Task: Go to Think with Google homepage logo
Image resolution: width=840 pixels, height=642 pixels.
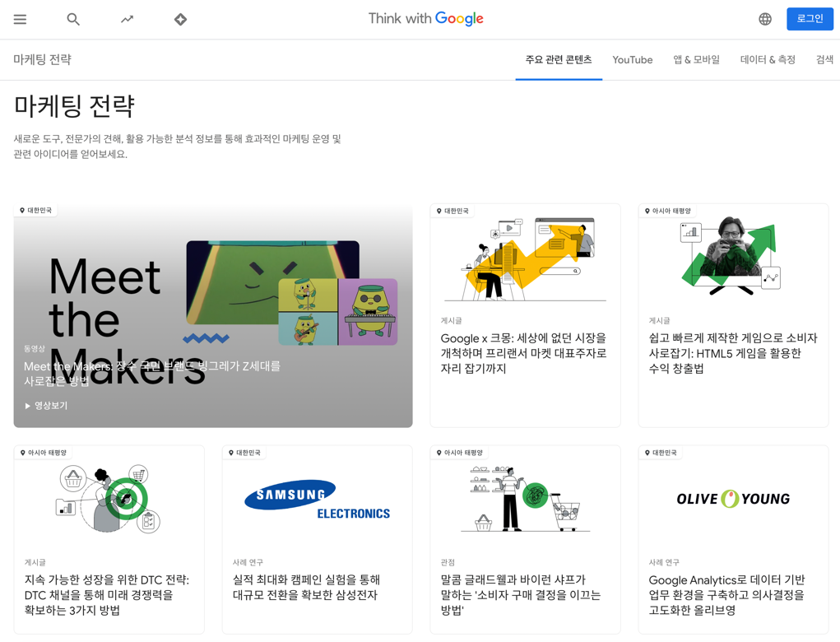Action: [426, 18]
